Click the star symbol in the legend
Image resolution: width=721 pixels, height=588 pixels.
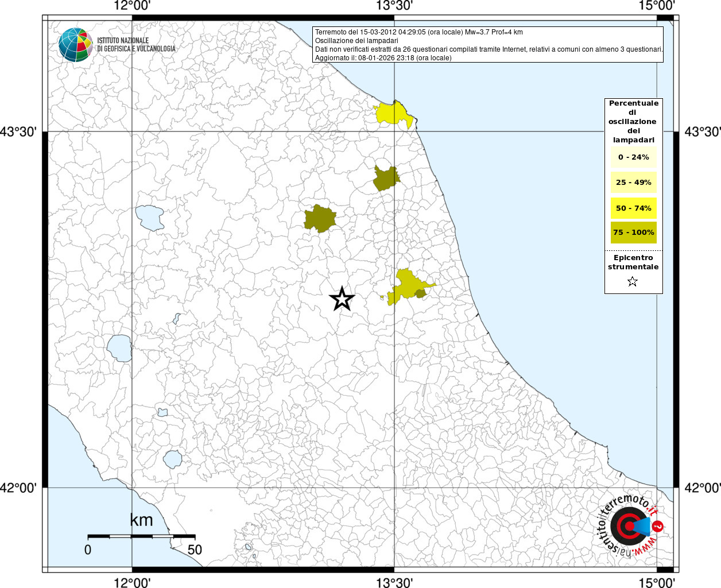click(x=633, y=281)
